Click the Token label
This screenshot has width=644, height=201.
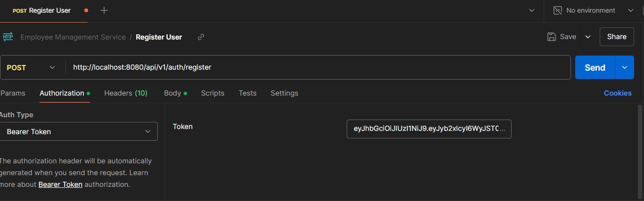(183, 127)
